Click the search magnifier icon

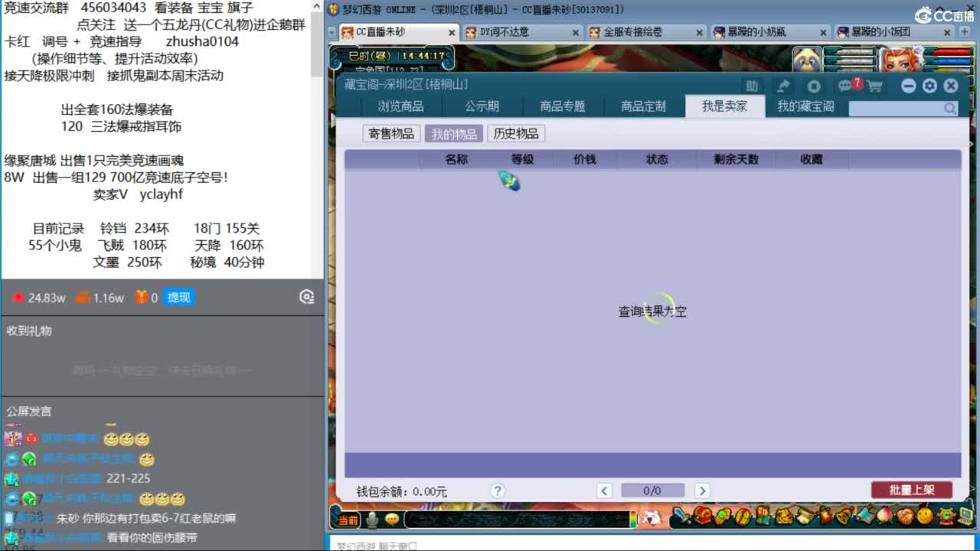(x=950, y=109)
